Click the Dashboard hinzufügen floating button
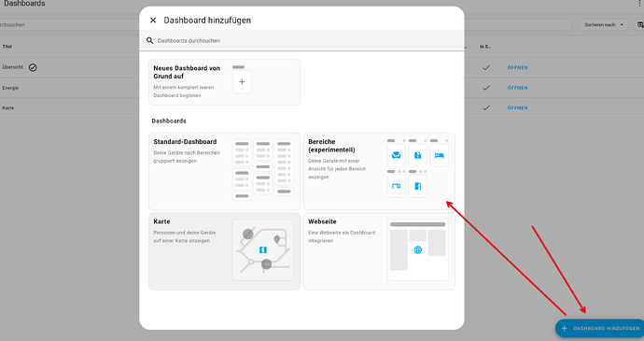Image resolution: width=644 pixels, height=341 pixels. coord(600,328)
